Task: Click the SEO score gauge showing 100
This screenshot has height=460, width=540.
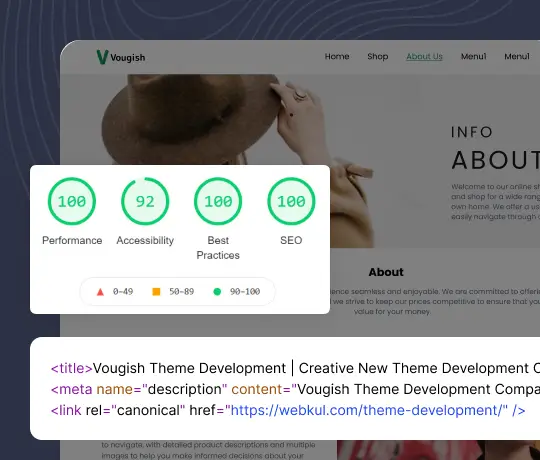Action: pyautogui.click(x=291, y=201)
